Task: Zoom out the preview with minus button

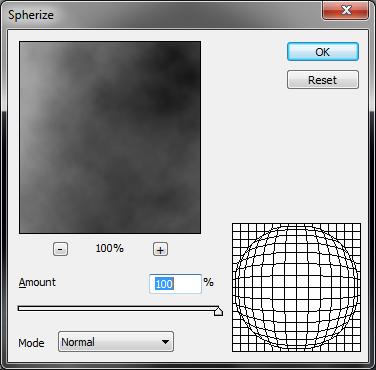Action: (x=60, y=249)
